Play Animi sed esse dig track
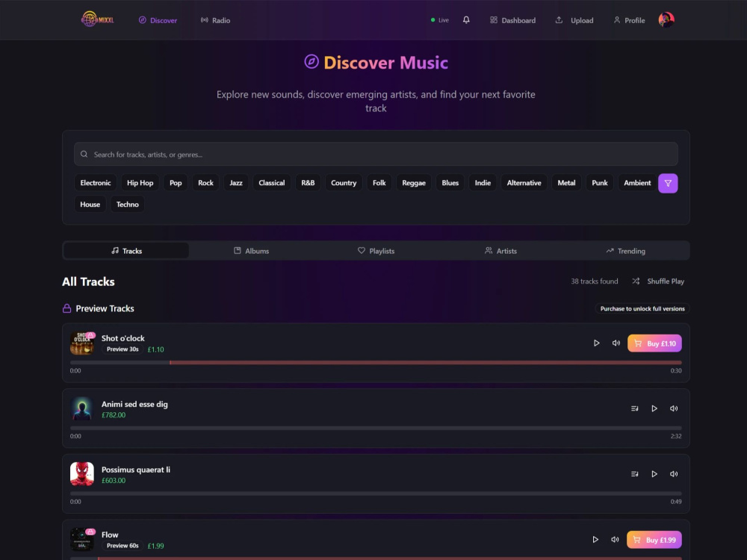 point(654,408)
